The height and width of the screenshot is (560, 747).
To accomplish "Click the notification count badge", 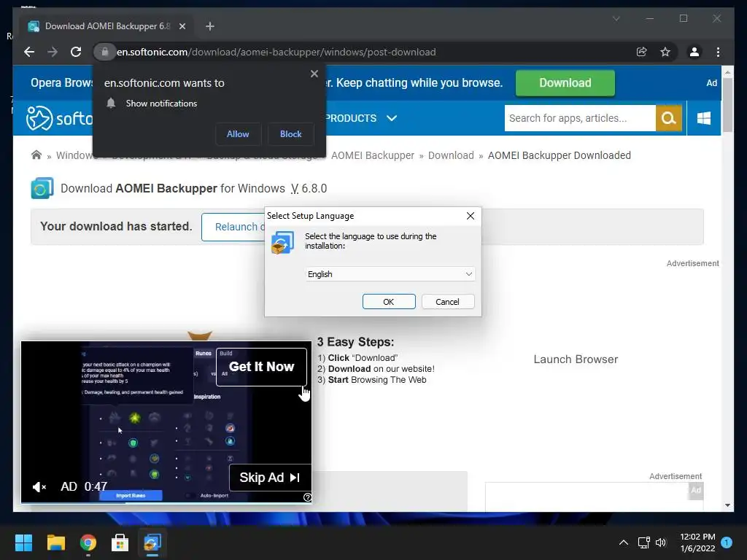I will 727,542.
